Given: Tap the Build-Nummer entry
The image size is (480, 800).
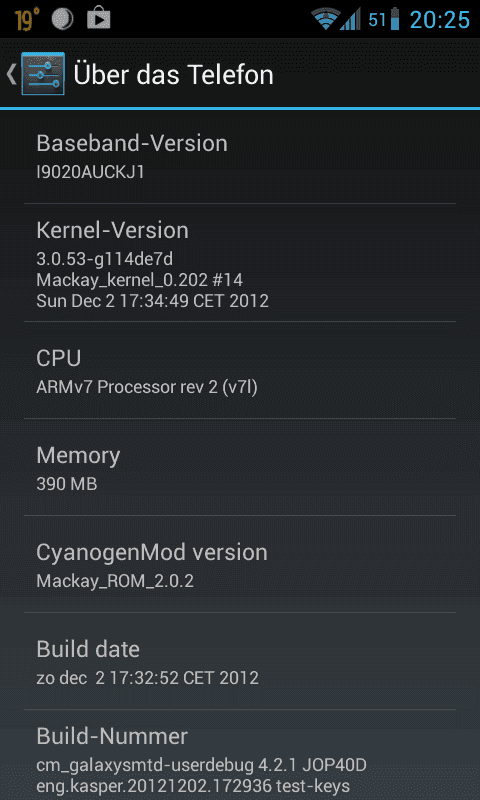Looking at the screenshot, I should click(240, 755).
